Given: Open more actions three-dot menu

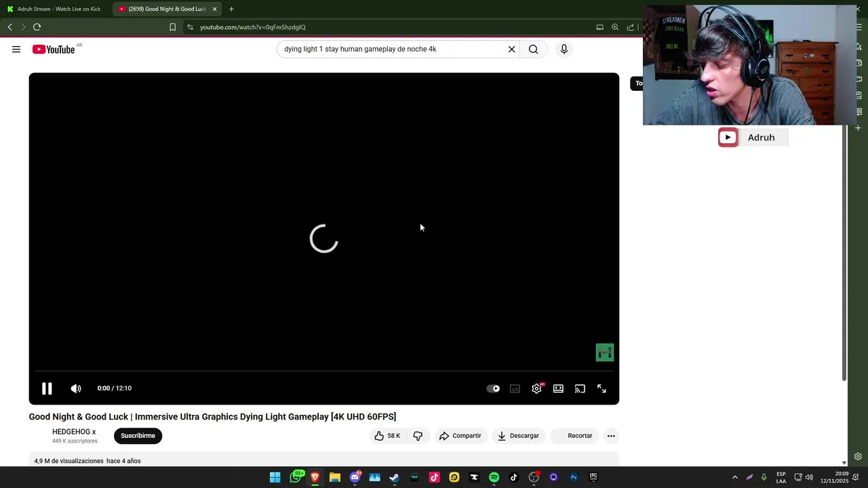Looking at the screenshot, I should point(611,436).
